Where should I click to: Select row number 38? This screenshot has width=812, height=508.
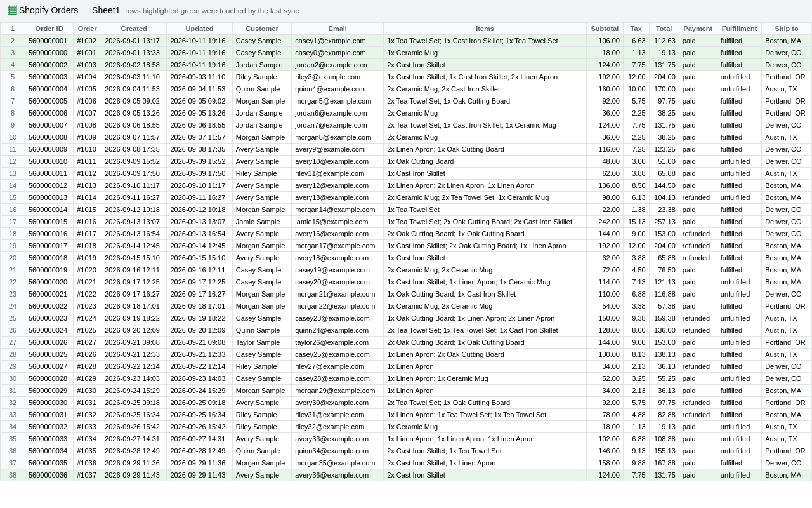[13, 475]
